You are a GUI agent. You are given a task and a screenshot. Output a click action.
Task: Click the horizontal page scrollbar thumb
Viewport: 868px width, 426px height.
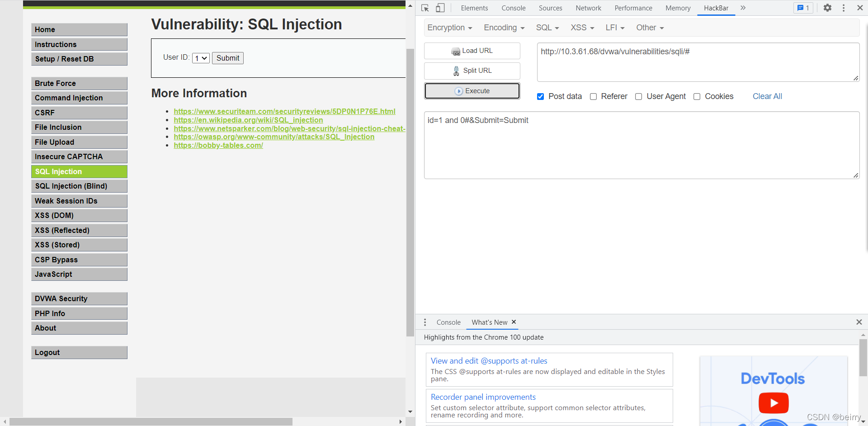(151, 421)
